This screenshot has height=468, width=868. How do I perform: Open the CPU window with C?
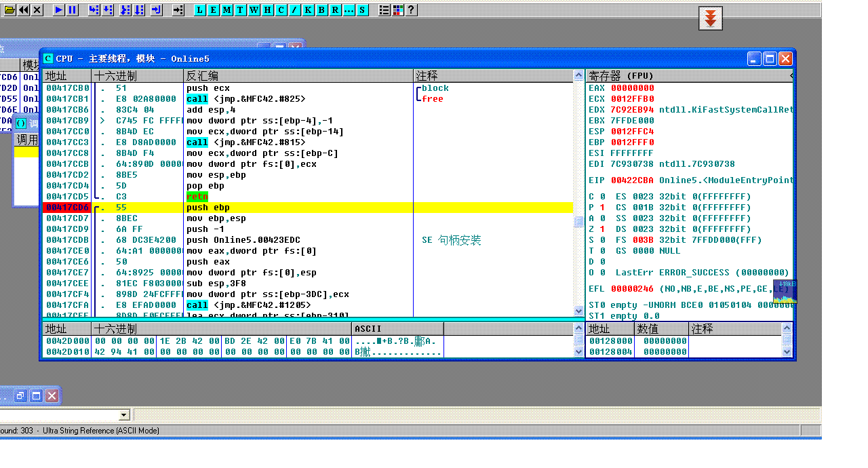281,10
